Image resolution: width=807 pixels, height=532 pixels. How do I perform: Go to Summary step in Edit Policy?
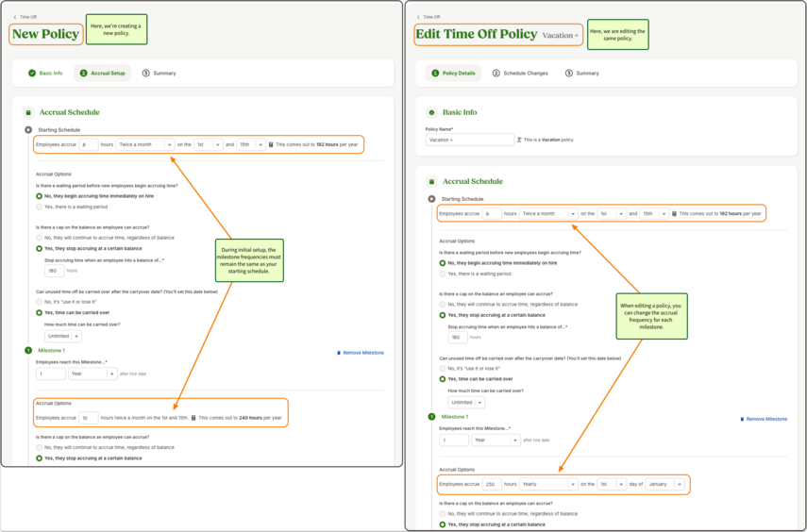[582, 73]
